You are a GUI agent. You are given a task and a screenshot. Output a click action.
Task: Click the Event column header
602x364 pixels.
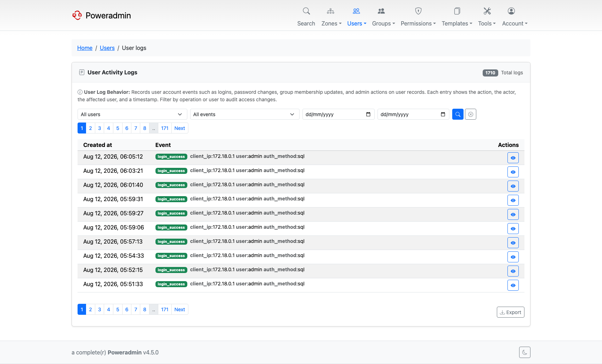[163, 145]
